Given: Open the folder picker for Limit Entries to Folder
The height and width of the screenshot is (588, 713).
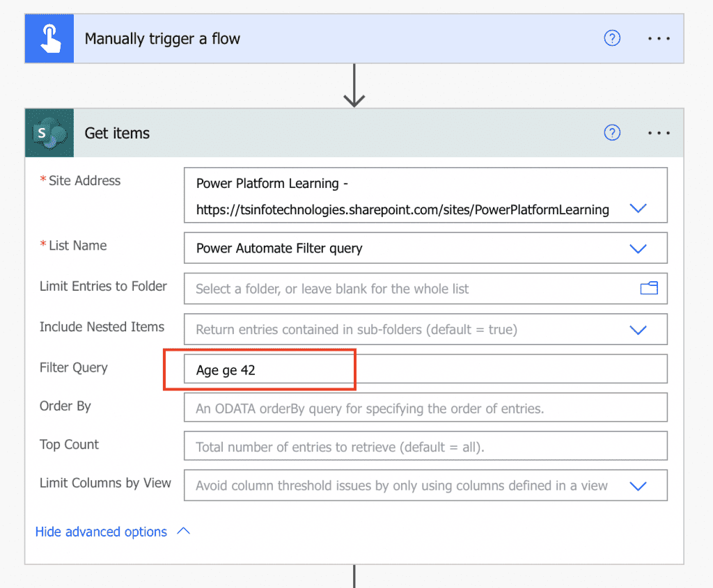Looking at the screenshot, I should (648, 288).
